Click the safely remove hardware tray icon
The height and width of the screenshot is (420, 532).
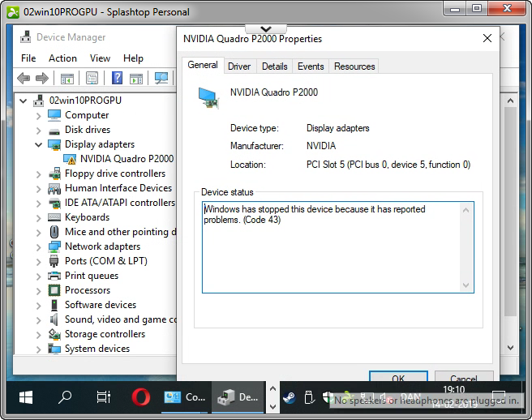click(309, 397)
